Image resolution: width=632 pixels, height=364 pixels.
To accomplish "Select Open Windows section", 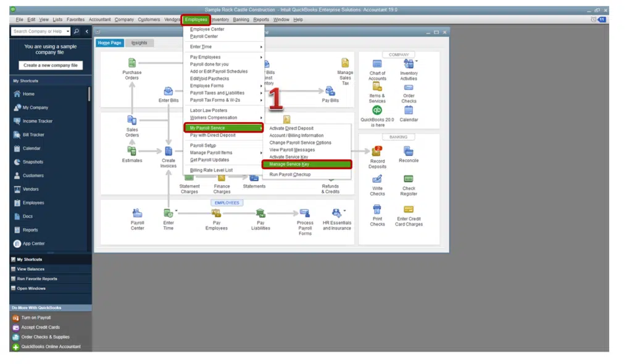I will point(51,289).
